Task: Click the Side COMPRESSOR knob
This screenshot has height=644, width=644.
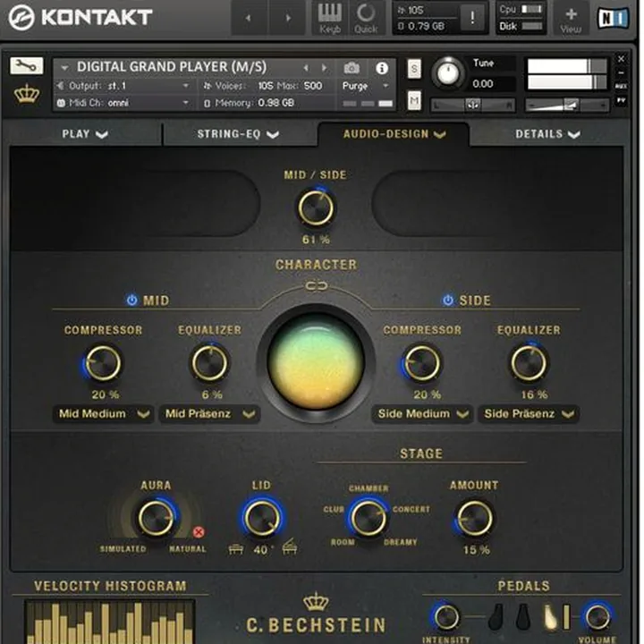Action: click(422, 363)
